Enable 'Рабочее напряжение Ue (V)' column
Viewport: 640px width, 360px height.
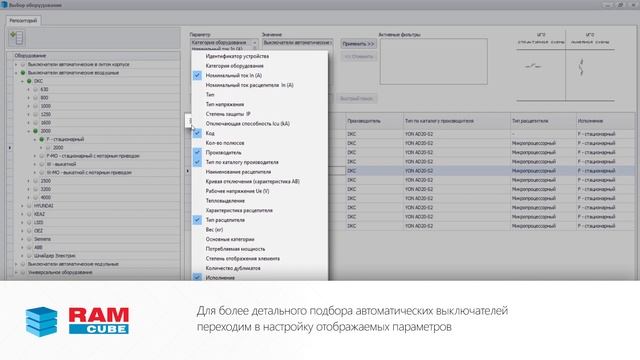[238, 191]
